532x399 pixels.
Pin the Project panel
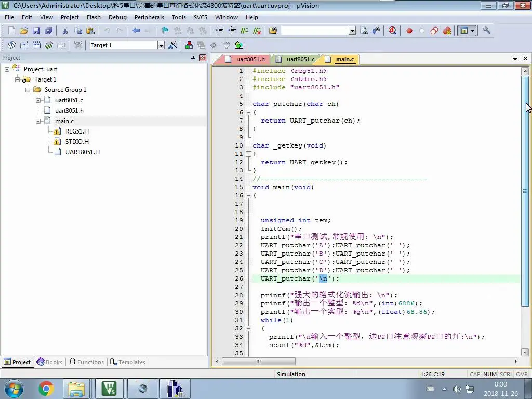point(193,58)
